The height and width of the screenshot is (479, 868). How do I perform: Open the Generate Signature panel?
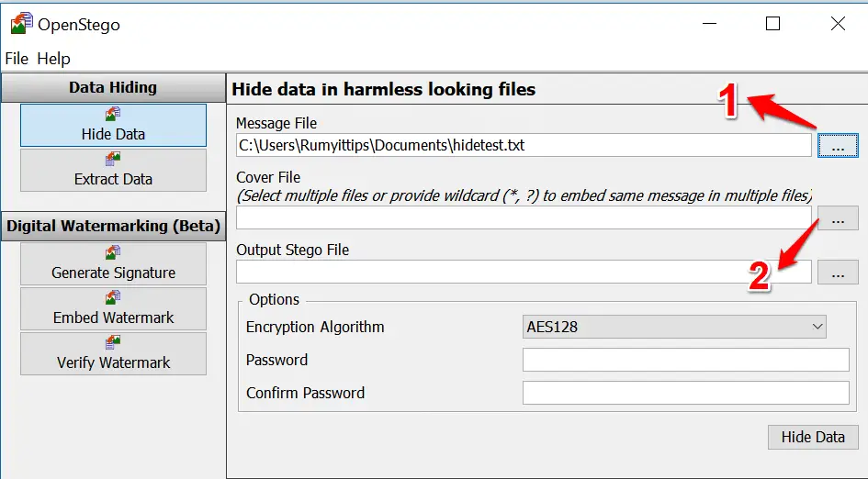tap(114, 264)
